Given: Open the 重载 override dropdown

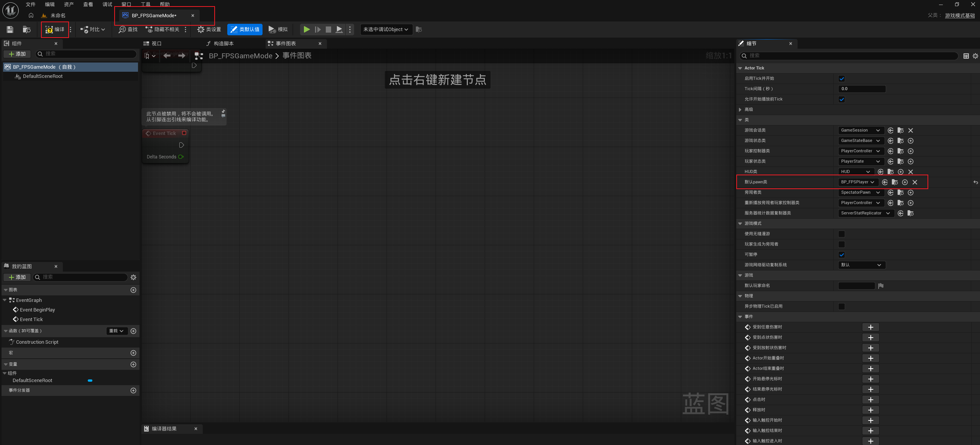Looking at the screenshot, I should 116,331.
